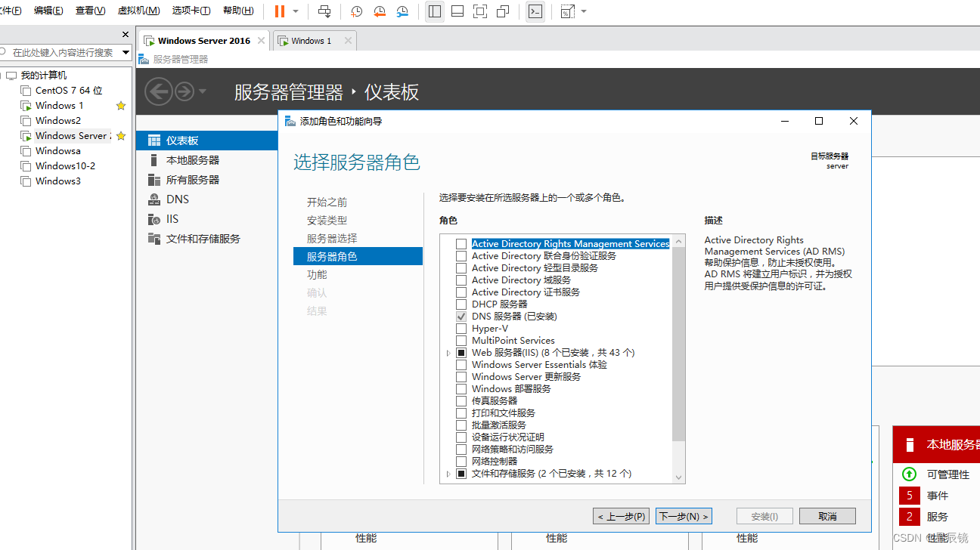This screenshot has height=550, width=980.
Task: Click the 下一步(N) button
Action: [x=683, y=516]
